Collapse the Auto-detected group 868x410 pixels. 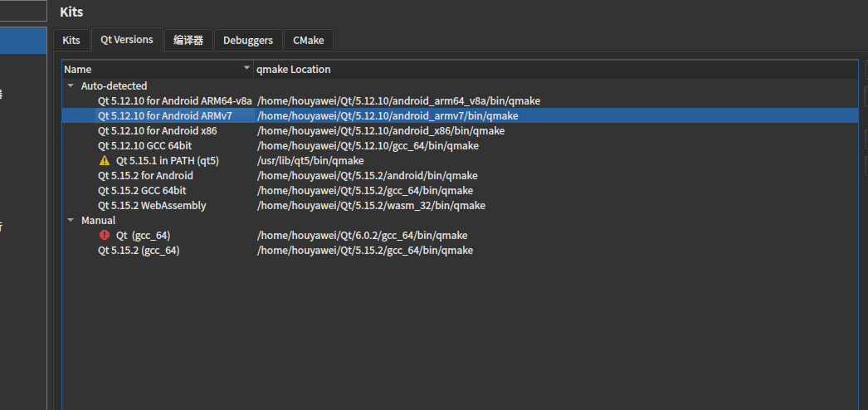[x=71, y=85]
